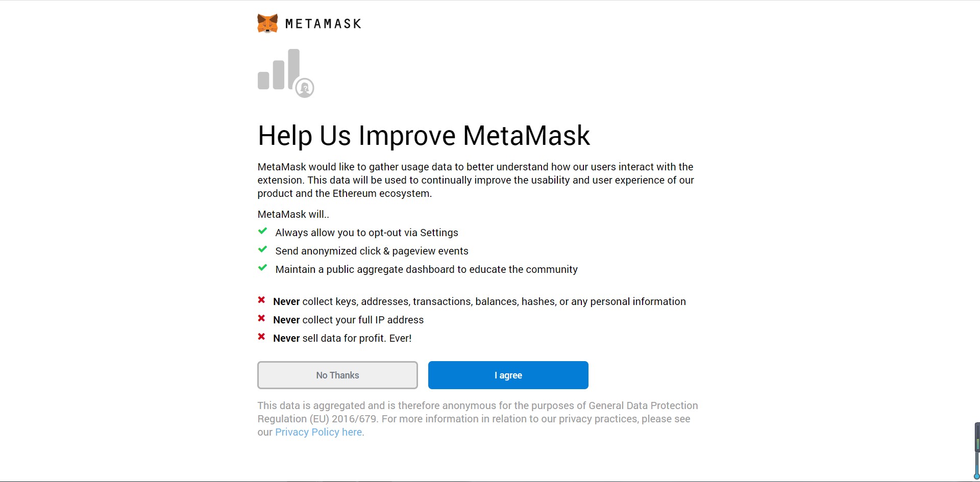Decline analytics with the No Thanks button
The width and height of the screenshot is (980, 482).
[x=337, y=375]
